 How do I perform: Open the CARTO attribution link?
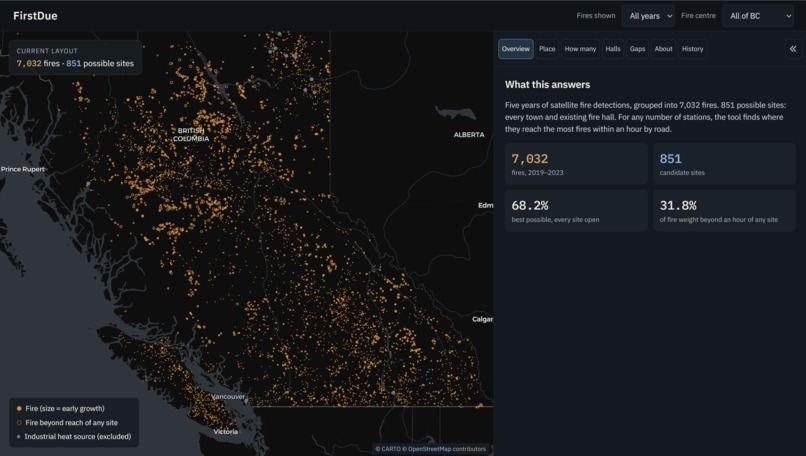click(x=391, y=449)
